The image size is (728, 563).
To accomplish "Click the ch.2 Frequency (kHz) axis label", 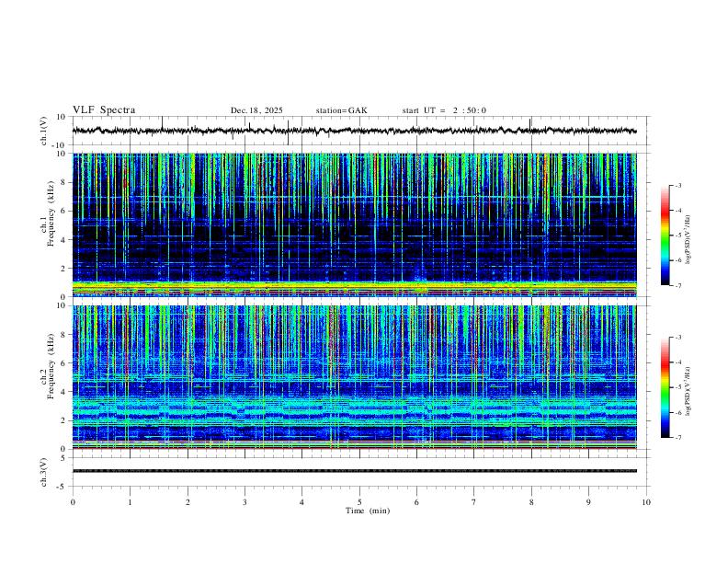I will click(x=48, y=377).
